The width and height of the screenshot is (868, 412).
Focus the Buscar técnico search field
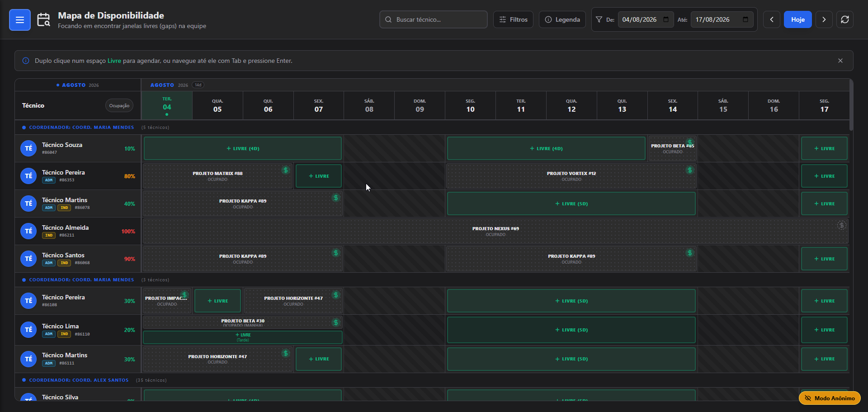(434, 19)
